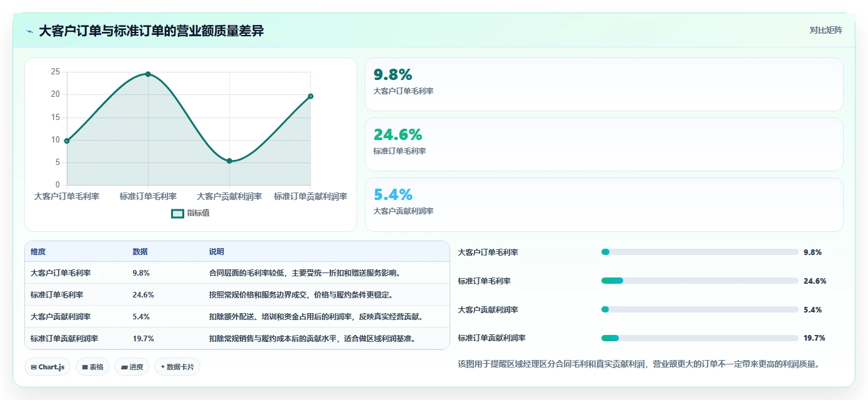Click description starting 扣除额外配送
868x400 pixels.
click(x=317, y=317)
